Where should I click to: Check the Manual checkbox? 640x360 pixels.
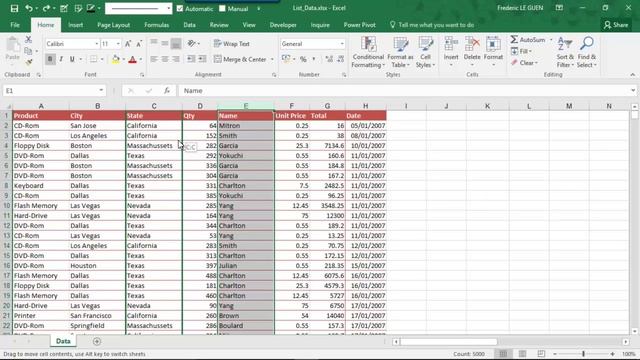[x=222, y=9]
